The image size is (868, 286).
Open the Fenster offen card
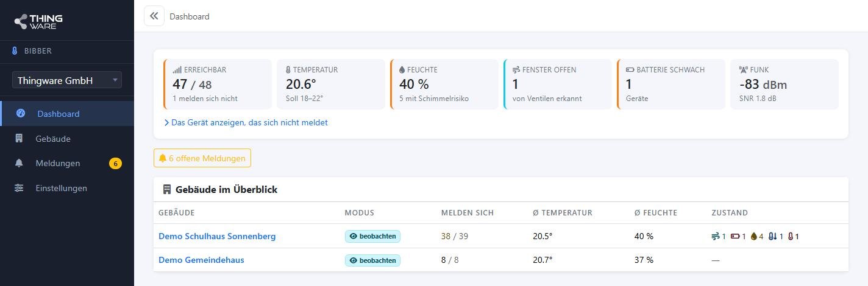click(558, 84)
